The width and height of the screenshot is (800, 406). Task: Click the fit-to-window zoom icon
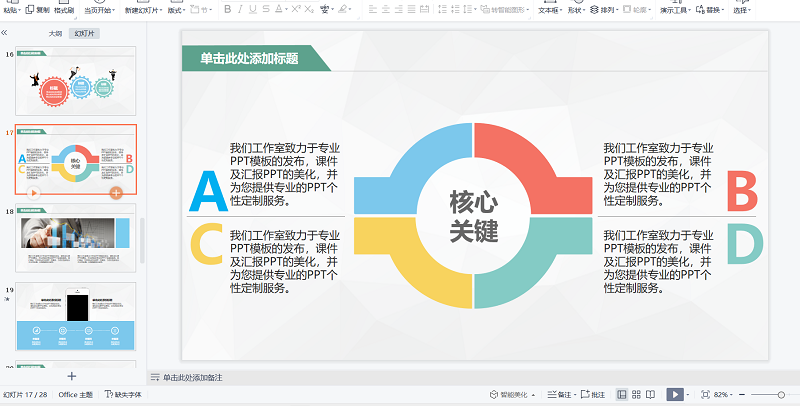[x=705, y=395]
